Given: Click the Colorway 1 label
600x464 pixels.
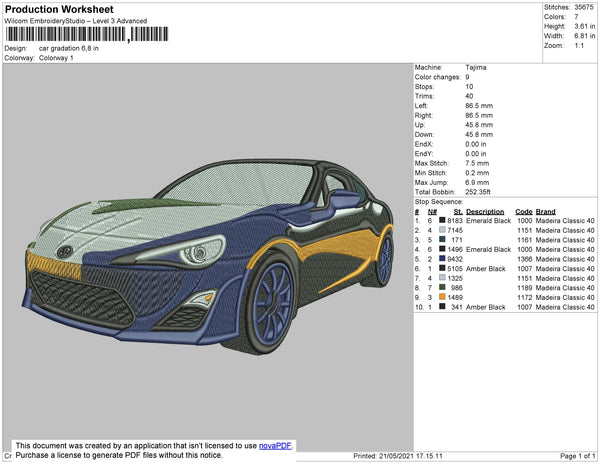Looking at the screenshot, I should point(56,57).
